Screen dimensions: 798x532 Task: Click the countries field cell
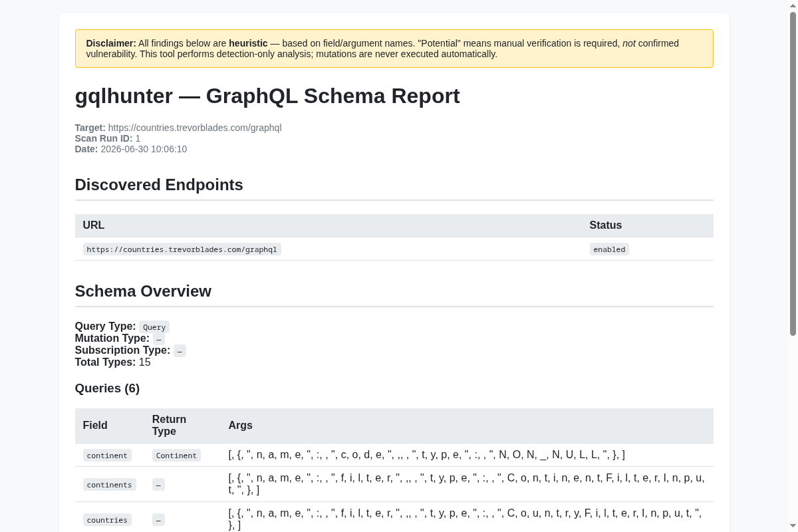point(107,520)
